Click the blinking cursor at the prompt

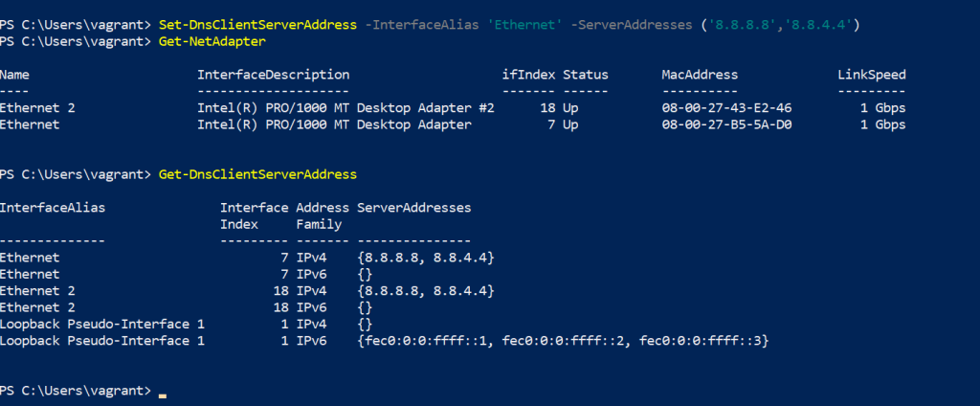(x=163, y=395)
